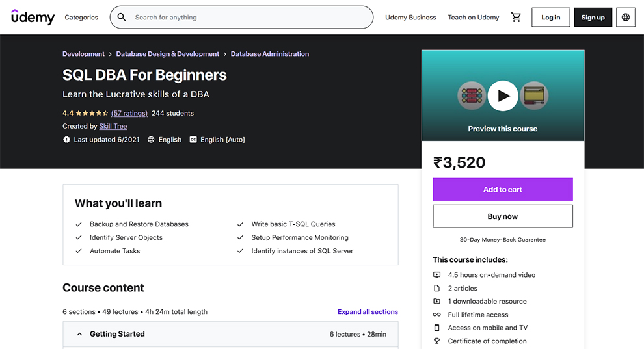Click the Preview this course label
Image resolution: width=644 pixels, height=349 pixels.
[x=503, y=129]
